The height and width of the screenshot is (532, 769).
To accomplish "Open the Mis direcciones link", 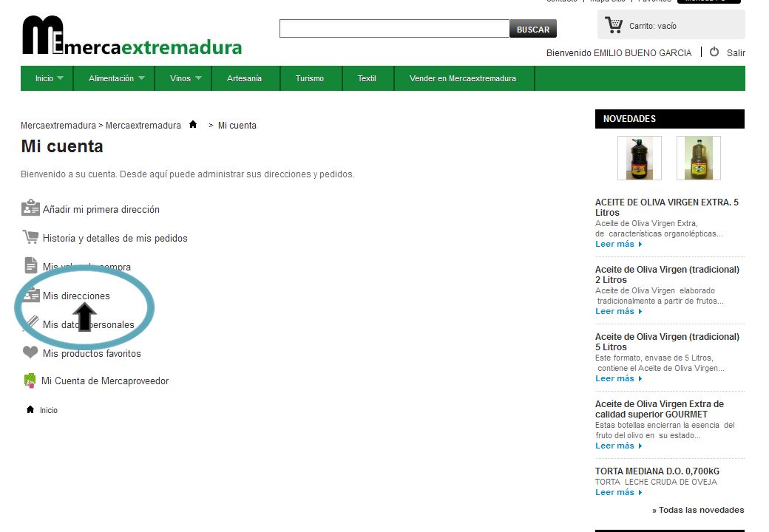I will 76,296.
